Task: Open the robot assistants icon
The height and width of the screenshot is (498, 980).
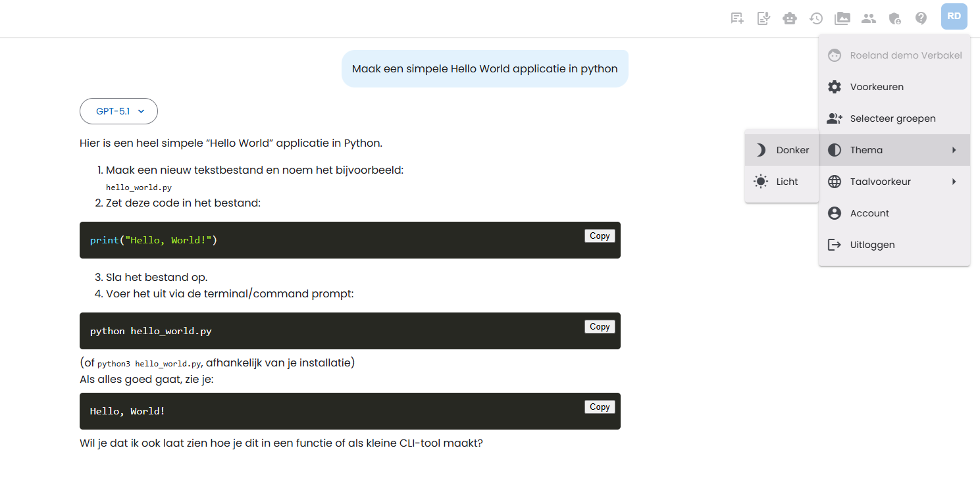Action: (790, 18)
